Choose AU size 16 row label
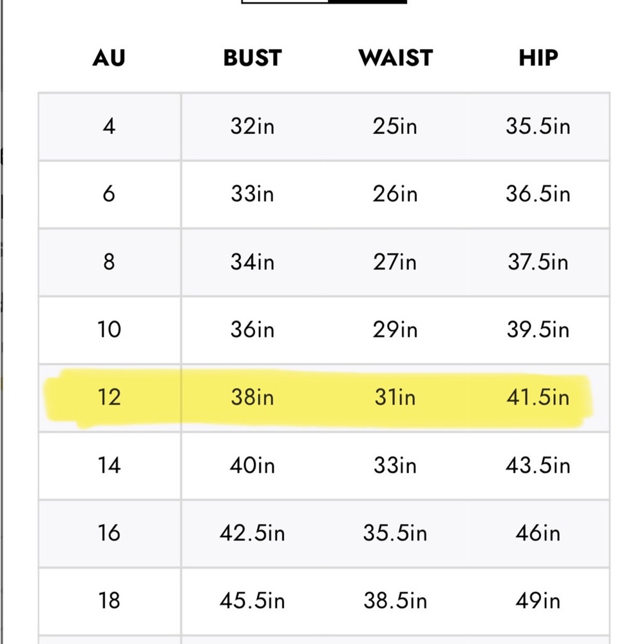The width and height of the screenshot is (644, 644). coord(109,533)
